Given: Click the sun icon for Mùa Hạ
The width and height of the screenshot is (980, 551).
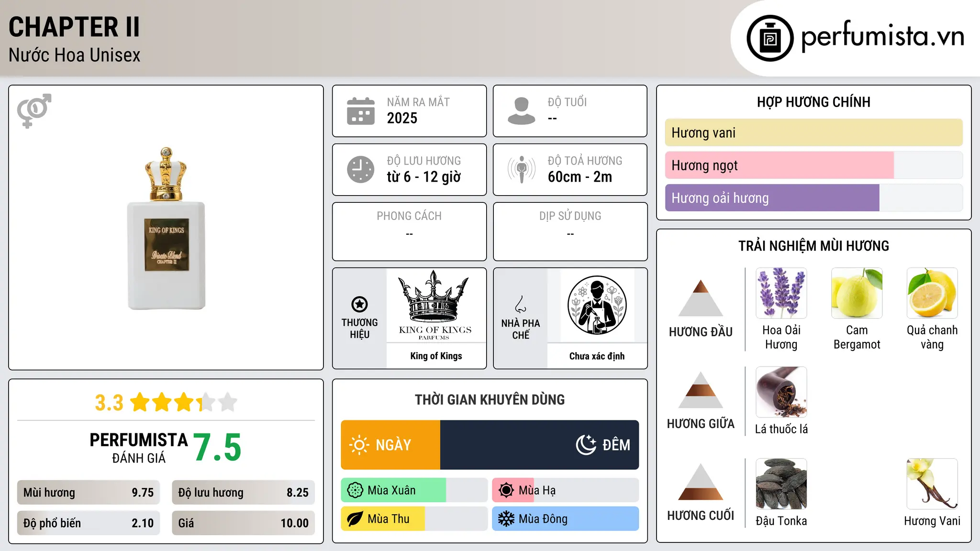Looking at the screenshot, I should click(x=506, y=490).
